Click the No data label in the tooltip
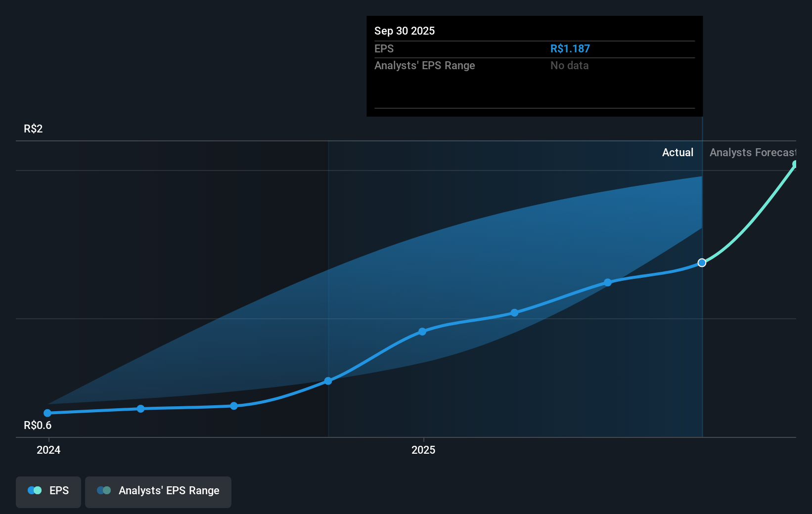 point(569,65)
